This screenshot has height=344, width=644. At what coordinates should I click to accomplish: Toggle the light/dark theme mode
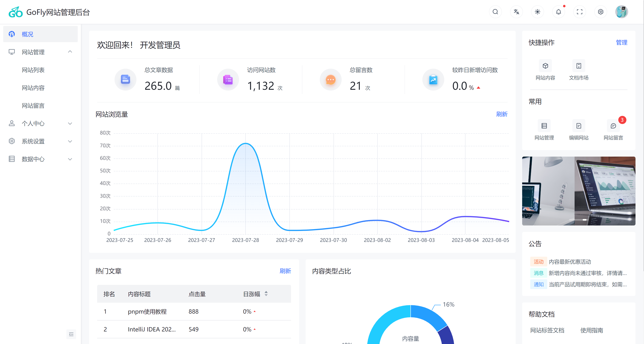(x=538, y=12)
